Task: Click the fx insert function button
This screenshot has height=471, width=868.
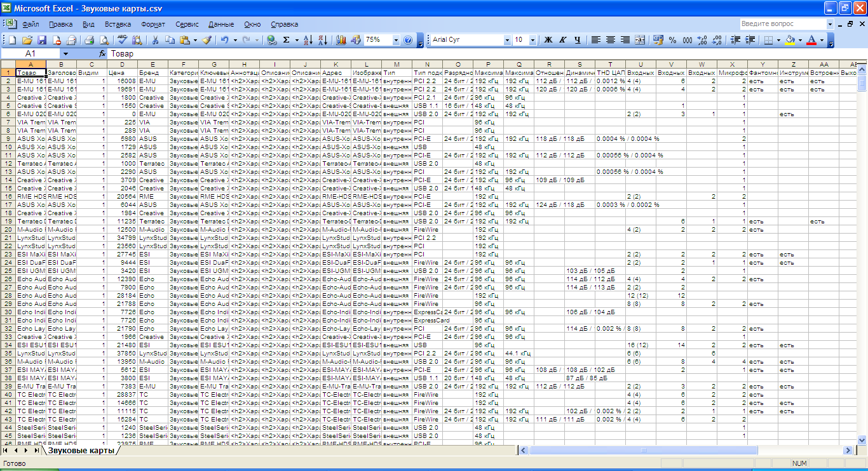Action: tap(102, 54)
